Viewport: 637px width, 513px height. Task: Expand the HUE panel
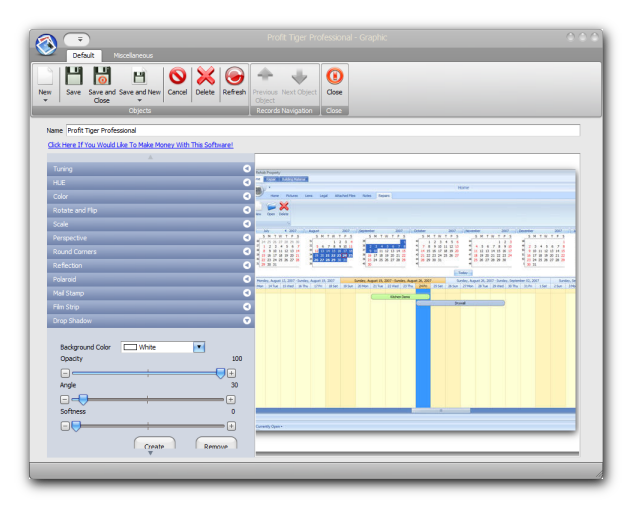click(151, 182)
